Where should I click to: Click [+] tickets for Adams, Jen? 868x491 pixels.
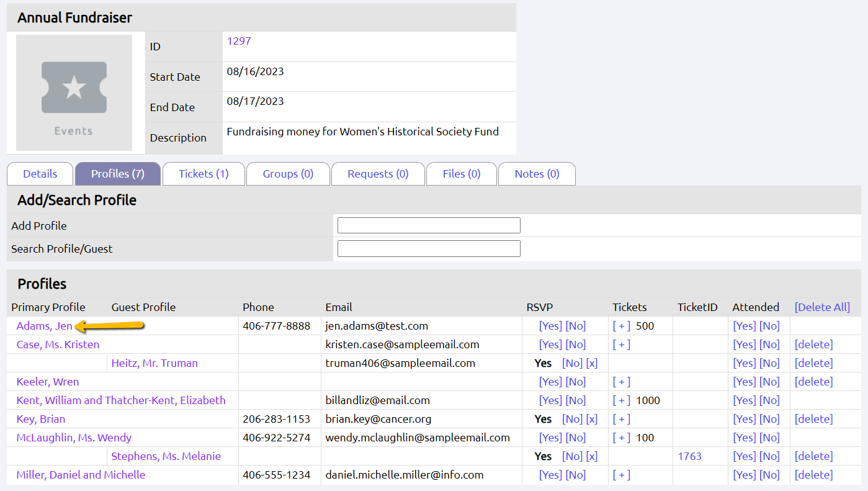(x=622, y=326)
